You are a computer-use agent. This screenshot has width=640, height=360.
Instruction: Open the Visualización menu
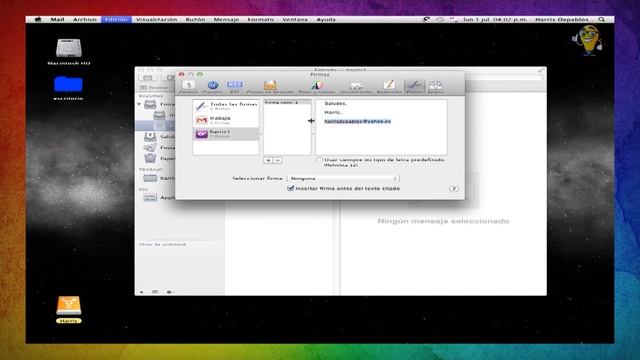tap(156, 19)
